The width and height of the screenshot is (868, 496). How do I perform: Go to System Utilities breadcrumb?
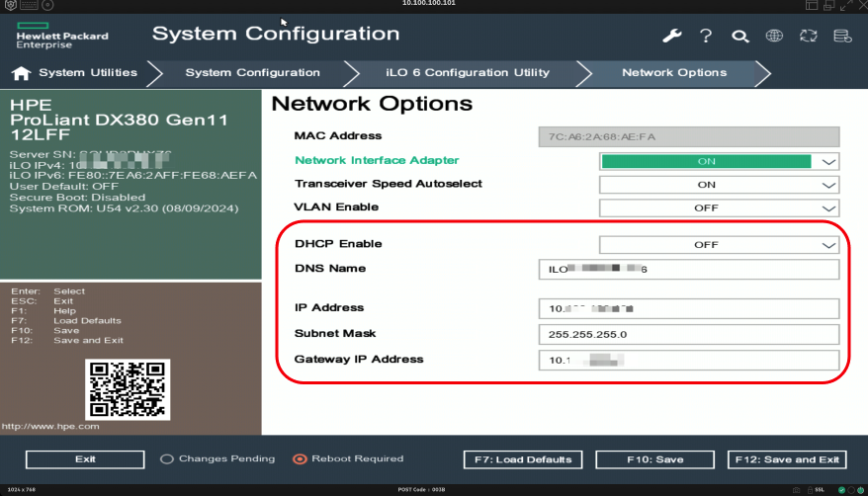point(87,72)
